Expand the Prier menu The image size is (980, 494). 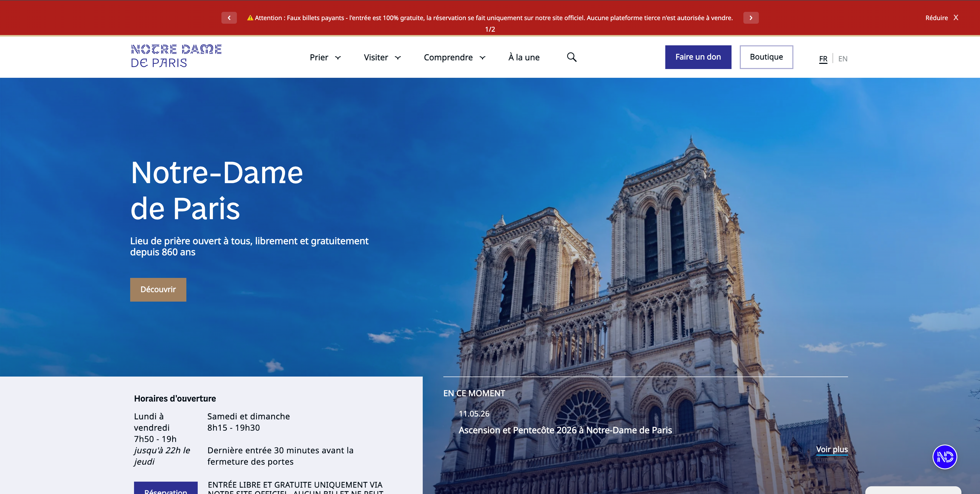tap(325, 57)
